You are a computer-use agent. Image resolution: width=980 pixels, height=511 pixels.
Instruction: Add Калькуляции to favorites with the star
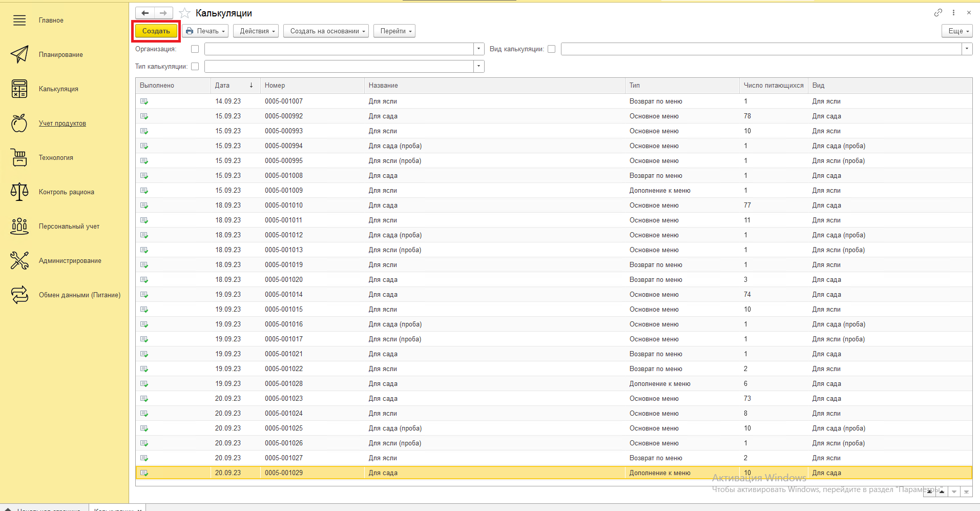[185, 13]
